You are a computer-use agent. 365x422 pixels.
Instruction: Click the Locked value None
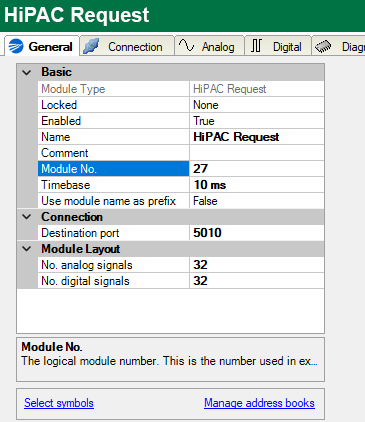click(x=257, y=105)
